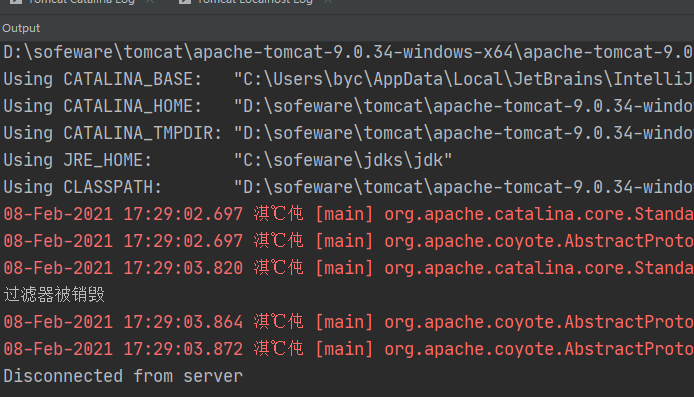
Task: Switch to the Tomcat Catalina Log tab
Action: [x=81, y=2]
